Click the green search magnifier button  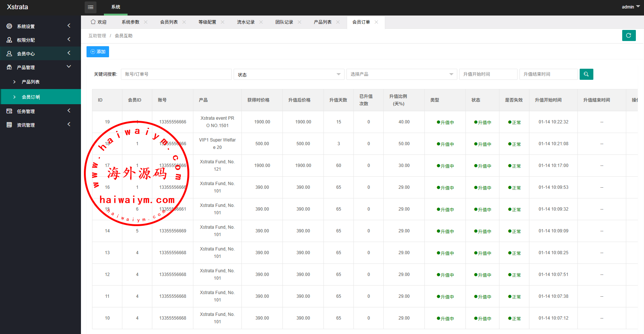[586, 74]
